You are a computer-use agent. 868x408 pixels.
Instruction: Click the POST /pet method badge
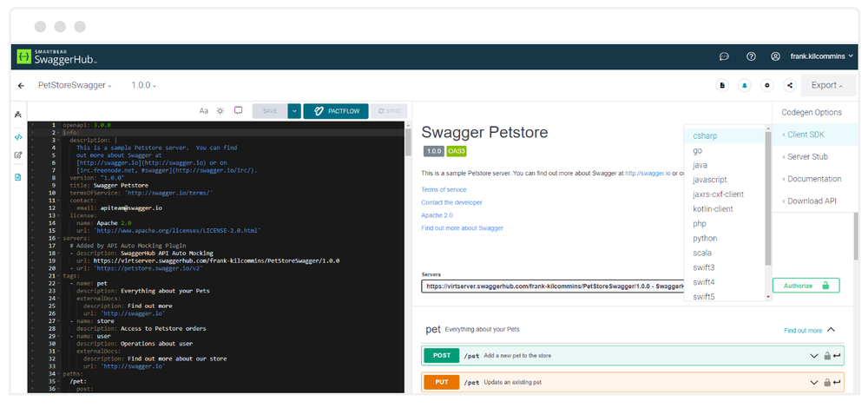pyautogui.click(x=442, y=355)
